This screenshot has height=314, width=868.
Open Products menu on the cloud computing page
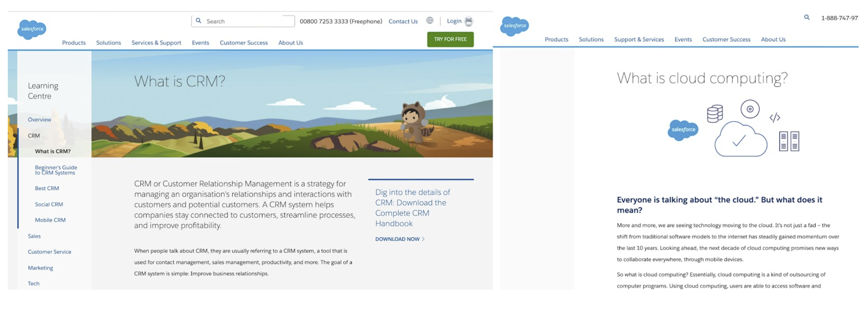[x=557, y=39]
